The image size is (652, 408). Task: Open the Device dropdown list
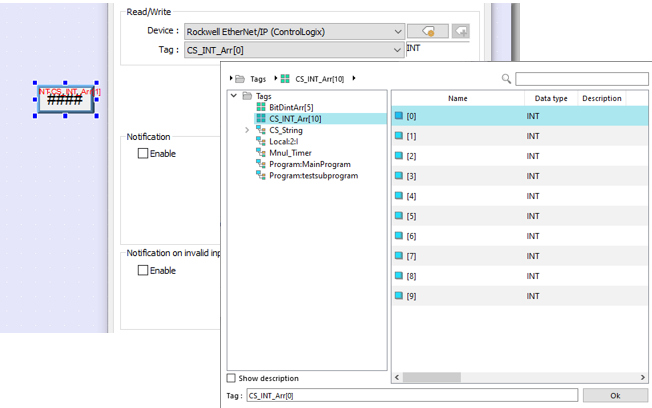(x=398, y=32)
